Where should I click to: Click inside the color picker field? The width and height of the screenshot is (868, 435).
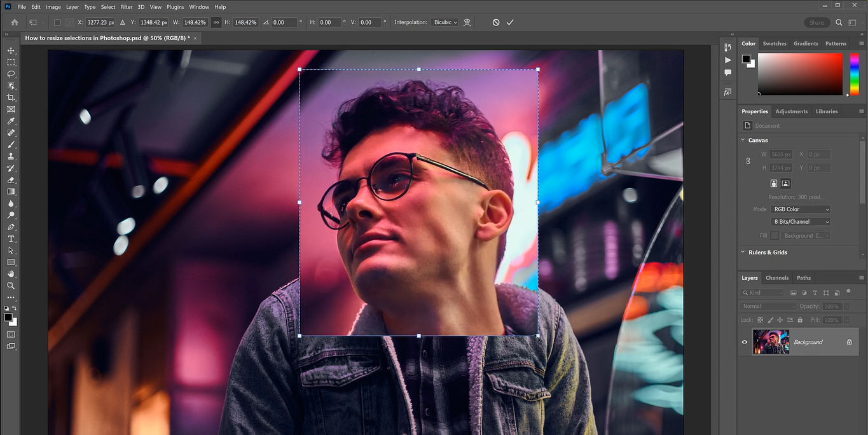(800, 74)
